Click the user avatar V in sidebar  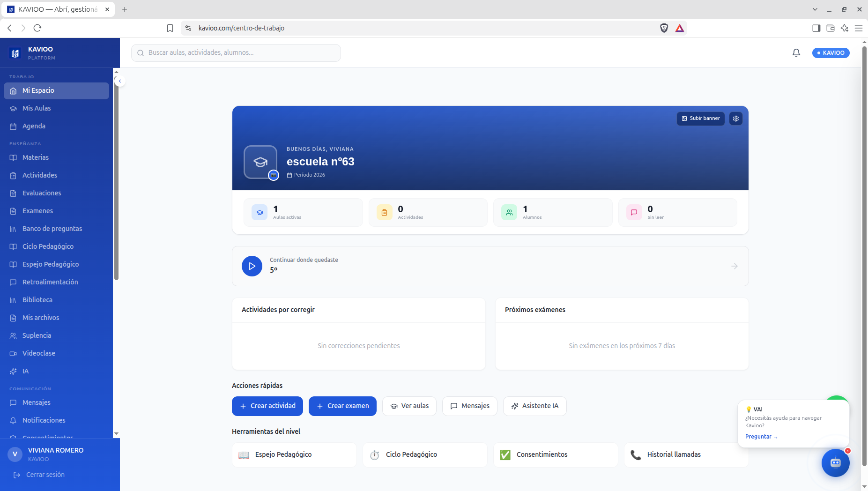tap(15, 454)
